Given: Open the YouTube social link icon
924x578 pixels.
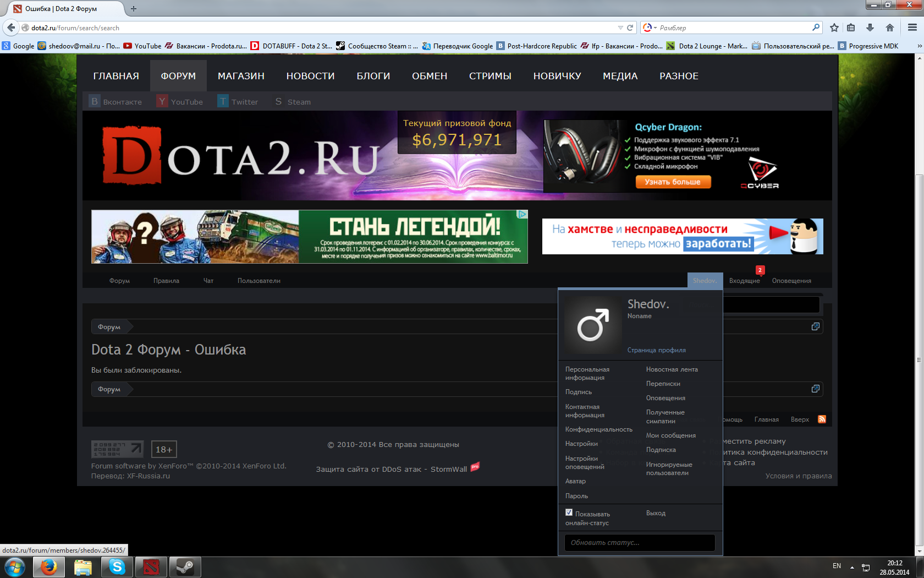Looking at the screenshot, I should [x=162, y=101].
